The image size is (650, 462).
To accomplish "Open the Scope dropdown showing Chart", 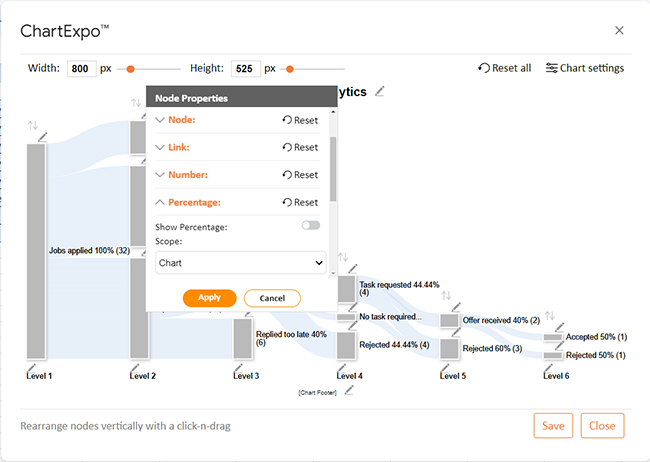I will [240, 263].
